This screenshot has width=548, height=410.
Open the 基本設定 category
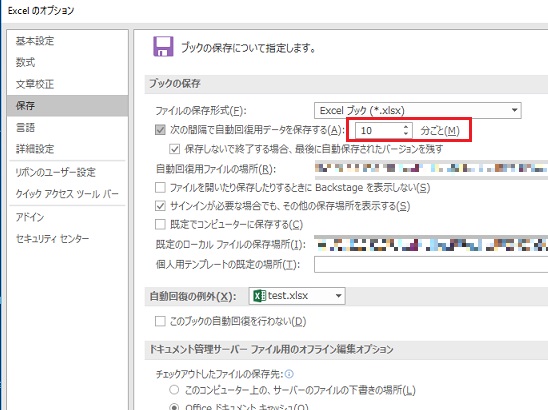pyautogui.click(x=35, y=41)
